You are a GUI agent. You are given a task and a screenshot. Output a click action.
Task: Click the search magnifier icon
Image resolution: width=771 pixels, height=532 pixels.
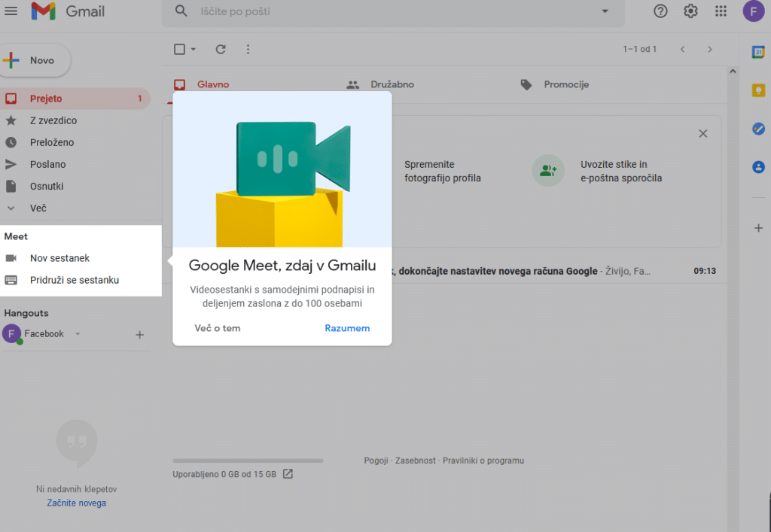click(x=181, y=11)
